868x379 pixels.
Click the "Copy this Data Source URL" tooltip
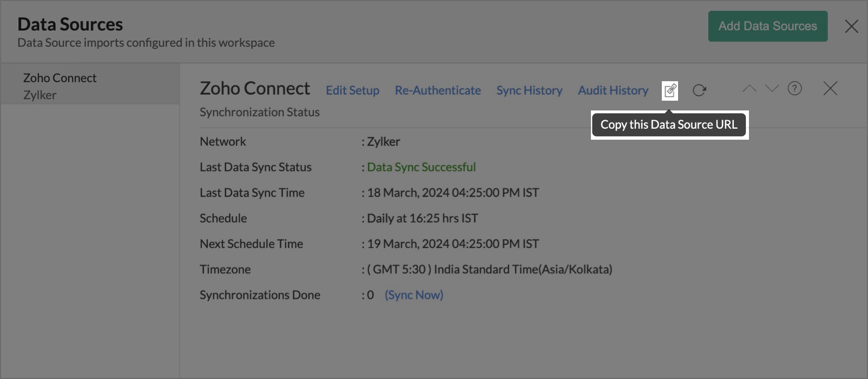[669, 125]
